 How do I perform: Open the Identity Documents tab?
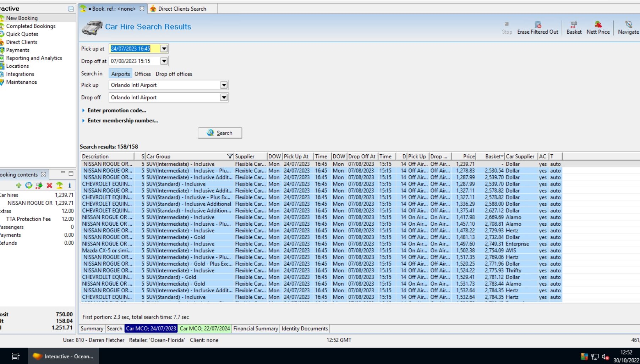pyautogui.click(x=305, y=329)
